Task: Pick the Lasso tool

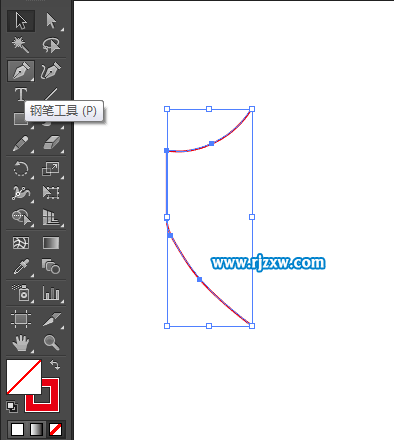Action: pos(51,45)
